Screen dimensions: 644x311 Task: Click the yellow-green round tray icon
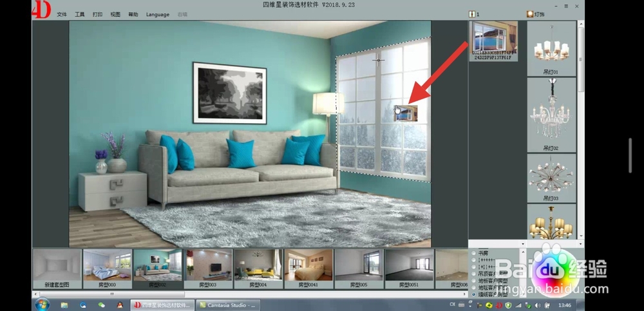pos(489,305)
